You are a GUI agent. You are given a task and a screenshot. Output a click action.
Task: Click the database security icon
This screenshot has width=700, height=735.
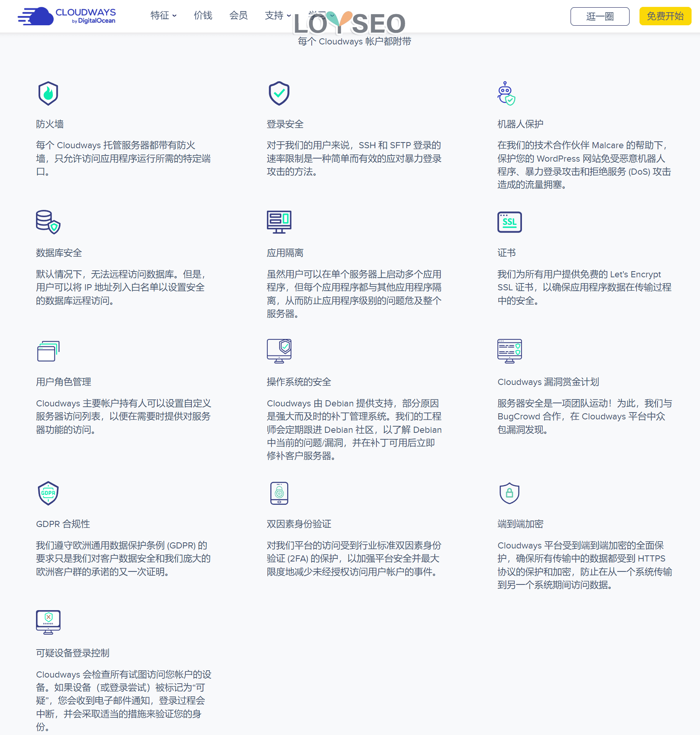[x=48, y=222]
